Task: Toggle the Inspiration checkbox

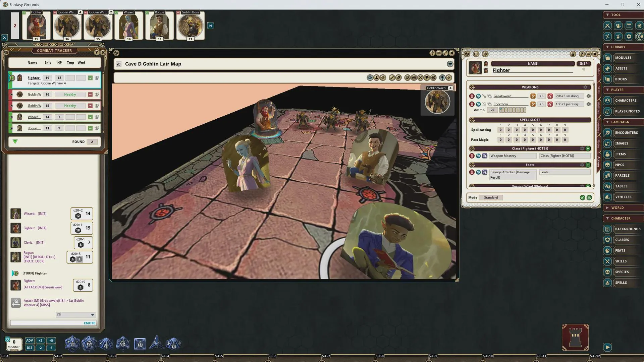Action: pyautogui.click(x=584, y=69)
